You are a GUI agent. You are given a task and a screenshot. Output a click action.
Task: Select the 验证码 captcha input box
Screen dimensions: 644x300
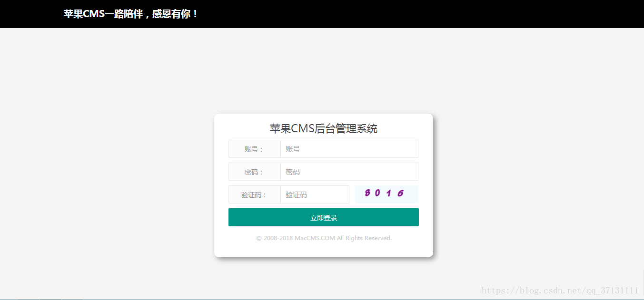[x=315, y=194]
